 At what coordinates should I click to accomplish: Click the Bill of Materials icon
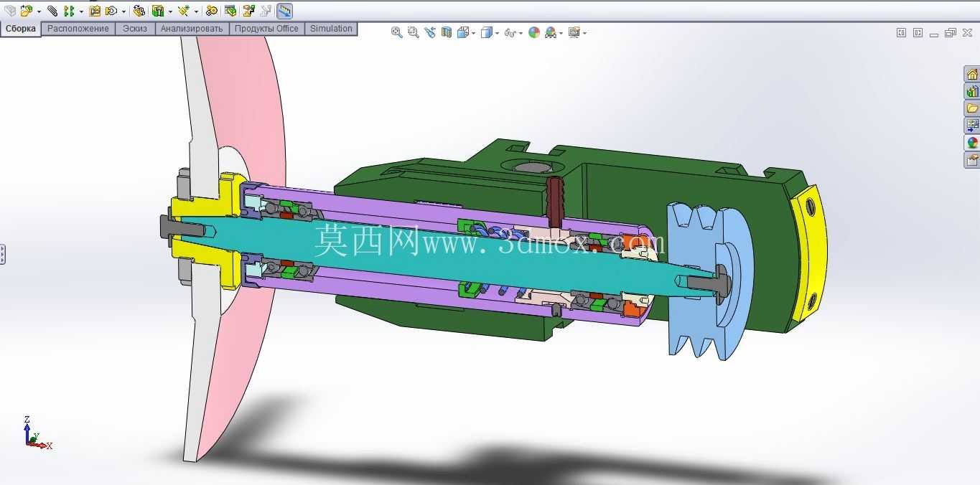click(230, 11)
